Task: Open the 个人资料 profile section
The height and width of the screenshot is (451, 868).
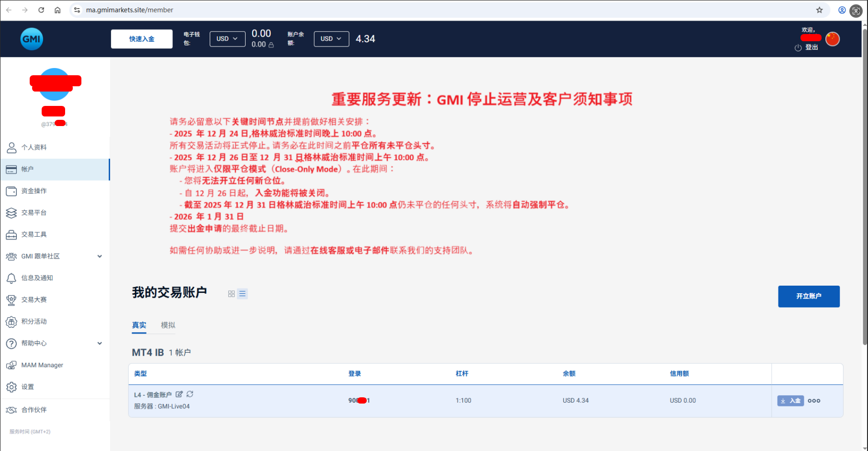Action: click(34, 147)
